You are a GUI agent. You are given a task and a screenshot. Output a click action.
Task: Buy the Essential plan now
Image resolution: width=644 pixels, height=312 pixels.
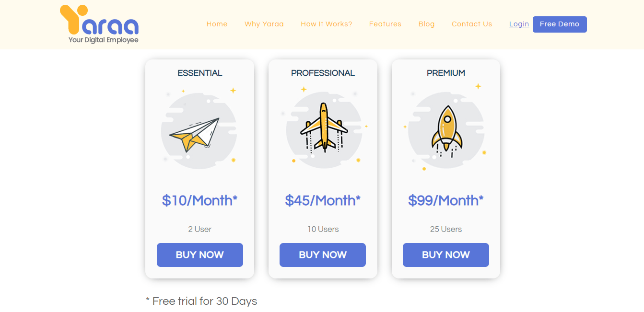(x=200, y=255)
